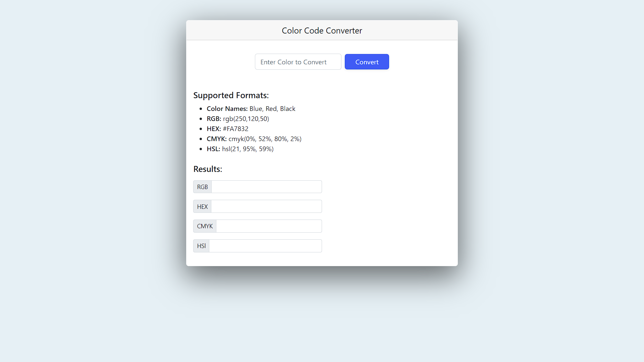Click the Enter Color to Convert input field
Viewport: 644px width, 362px height.
[x=298, y=62]
